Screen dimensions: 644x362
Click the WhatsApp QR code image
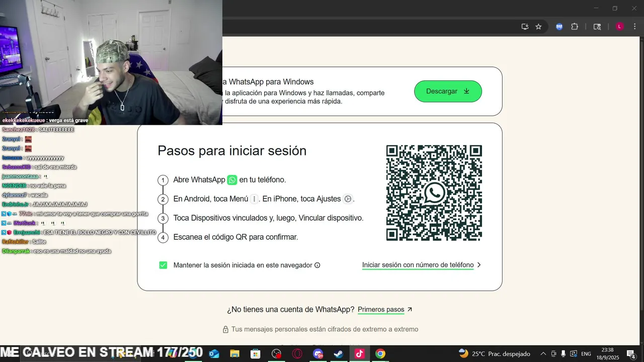(x=434, y=193)
